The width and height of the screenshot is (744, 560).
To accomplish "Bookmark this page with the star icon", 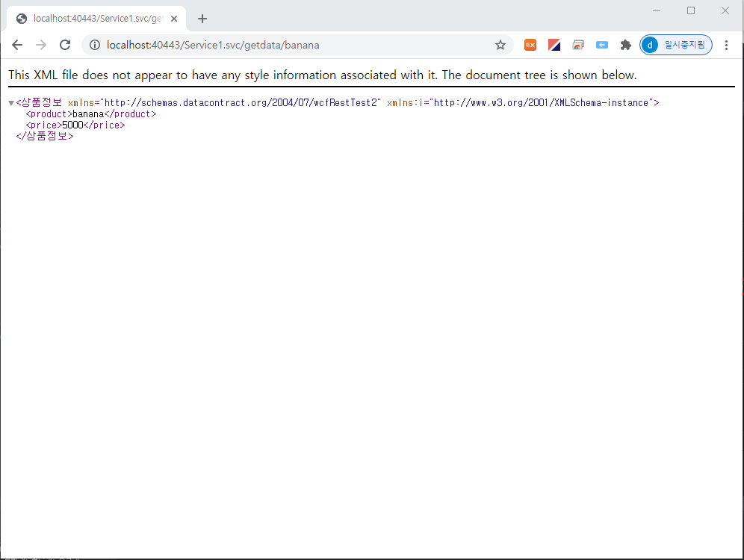I will click(500, 45).
